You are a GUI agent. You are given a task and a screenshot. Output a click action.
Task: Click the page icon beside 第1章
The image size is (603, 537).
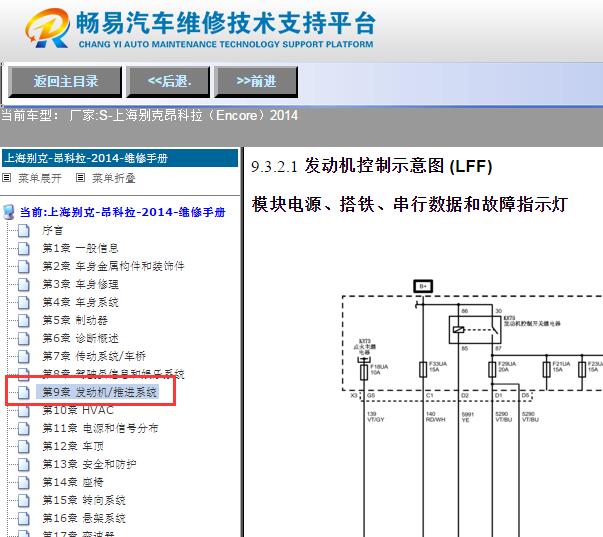pyautogui.click(x=24, y=249)
